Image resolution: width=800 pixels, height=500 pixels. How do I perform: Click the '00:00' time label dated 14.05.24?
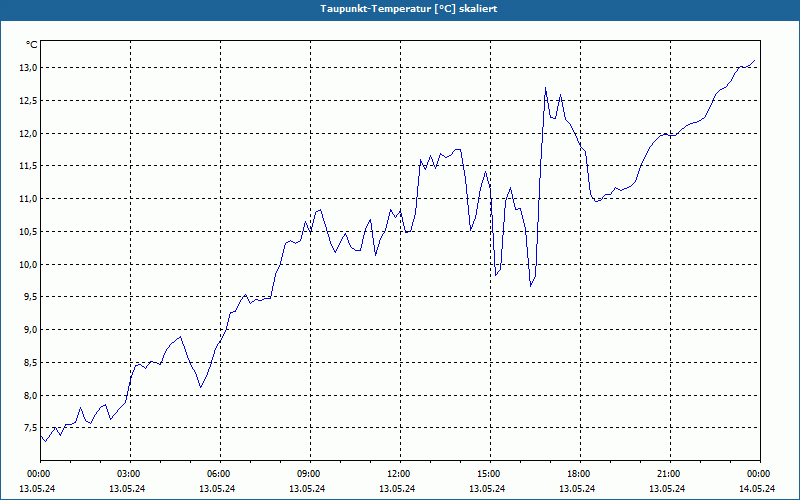click(758, 474)
